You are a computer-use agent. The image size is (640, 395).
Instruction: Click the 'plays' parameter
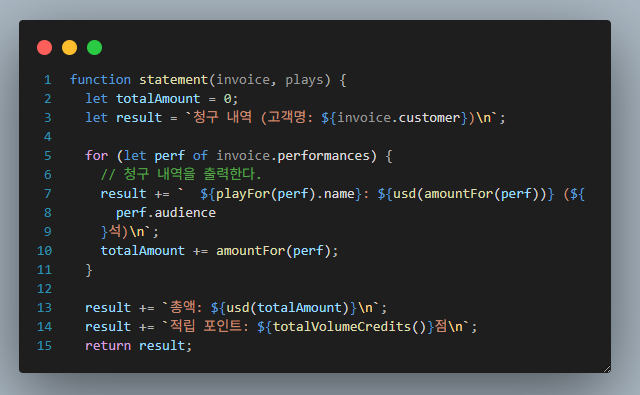click(304, 80)
